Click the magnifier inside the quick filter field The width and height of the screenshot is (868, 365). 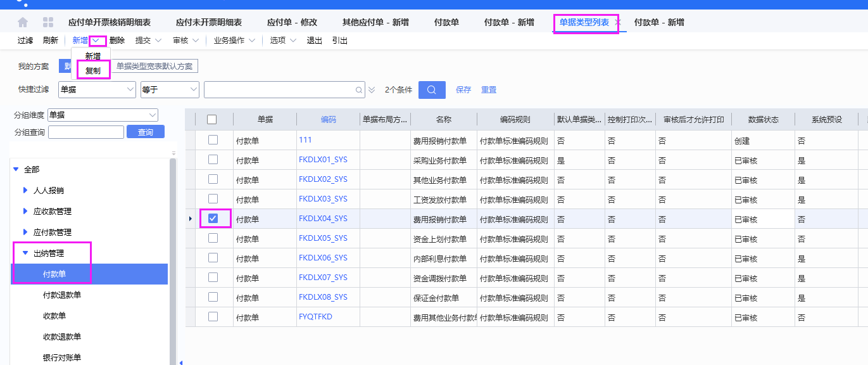[x=359, y=90]
